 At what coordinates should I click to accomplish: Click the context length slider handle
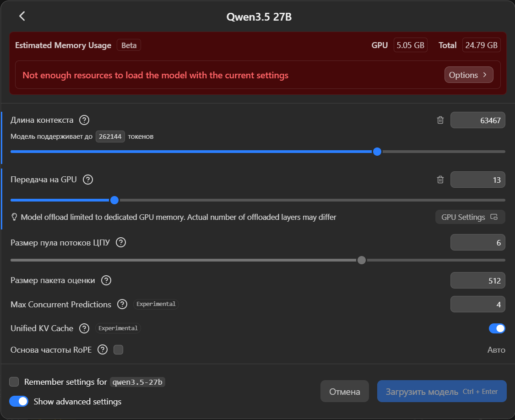point(377,152)
